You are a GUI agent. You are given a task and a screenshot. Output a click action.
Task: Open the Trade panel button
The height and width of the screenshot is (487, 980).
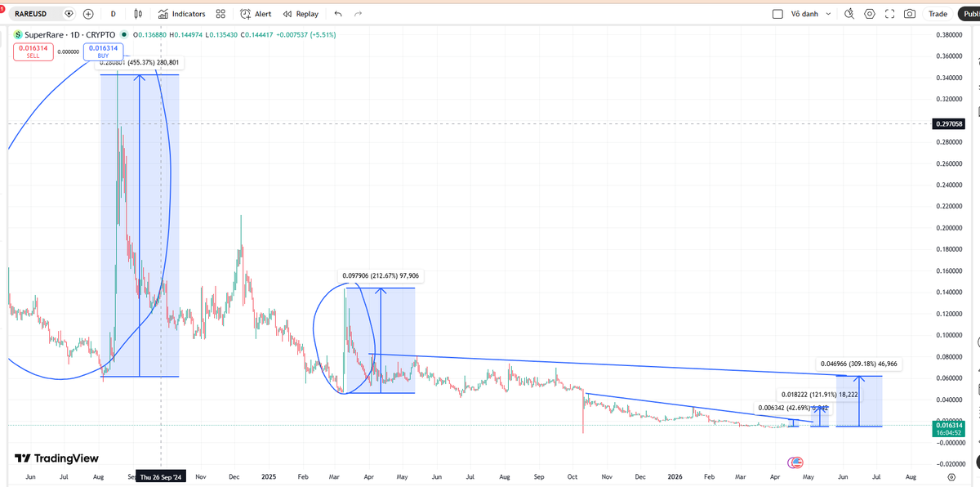[938, 14]
